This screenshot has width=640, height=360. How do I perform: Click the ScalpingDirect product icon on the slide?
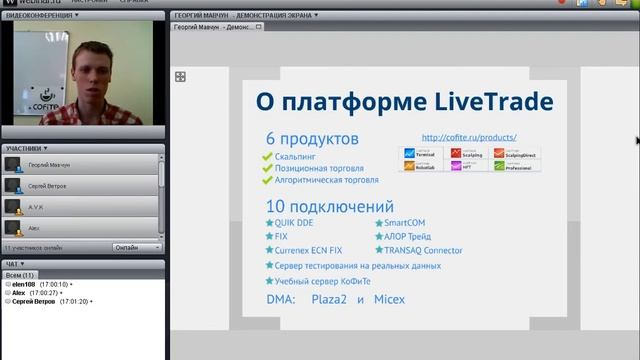(x=499, y=153)
